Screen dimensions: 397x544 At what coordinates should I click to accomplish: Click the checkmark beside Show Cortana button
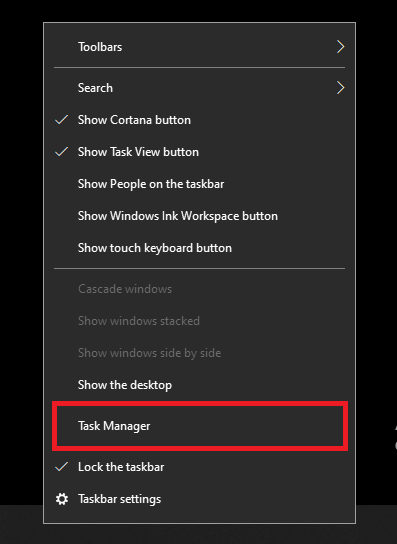[x=61, y=120]
